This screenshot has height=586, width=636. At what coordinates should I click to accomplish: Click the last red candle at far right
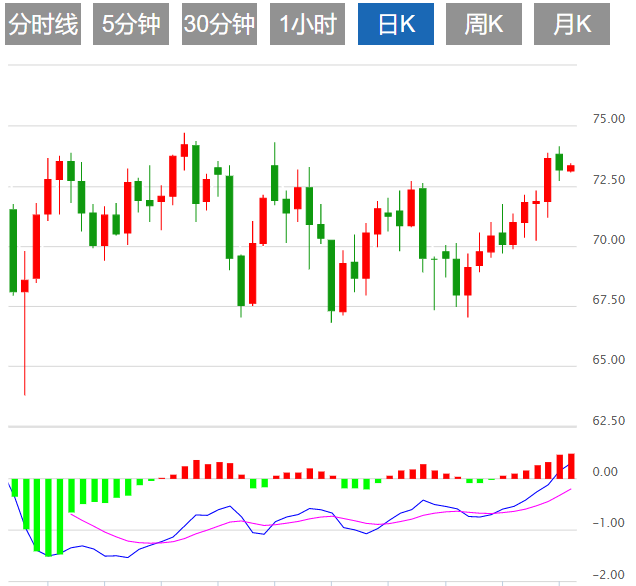(571, 168)
